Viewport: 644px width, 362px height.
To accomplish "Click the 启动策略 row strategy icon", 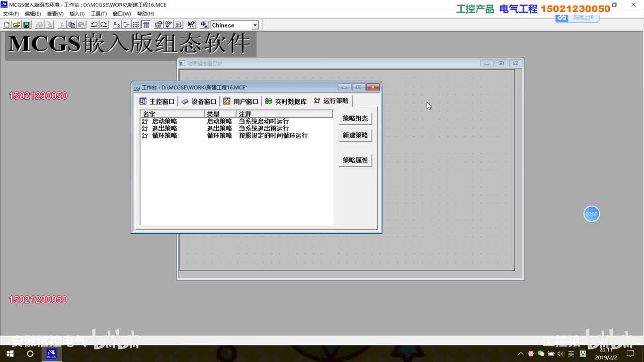I will 145,121.
